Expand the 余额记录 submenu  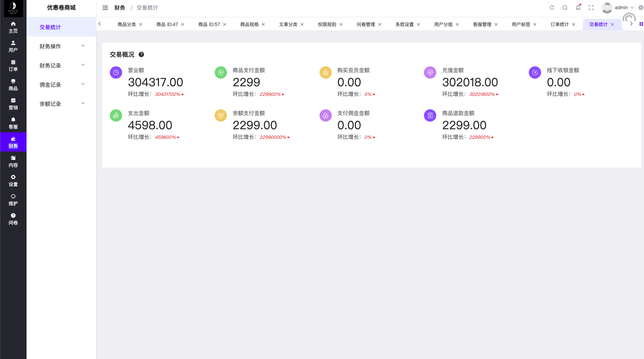(61, 104)
